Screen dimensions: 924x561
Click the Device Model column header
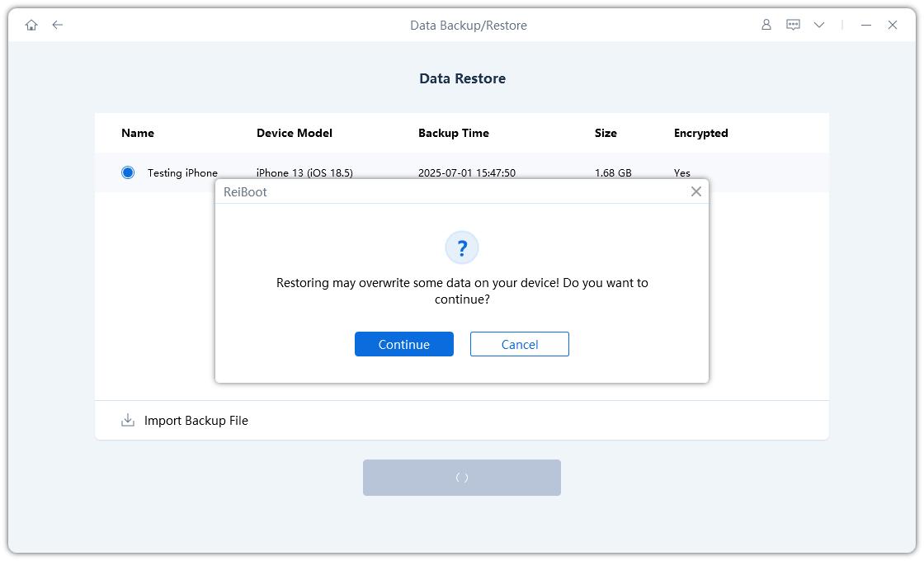(x=295, y=133)
